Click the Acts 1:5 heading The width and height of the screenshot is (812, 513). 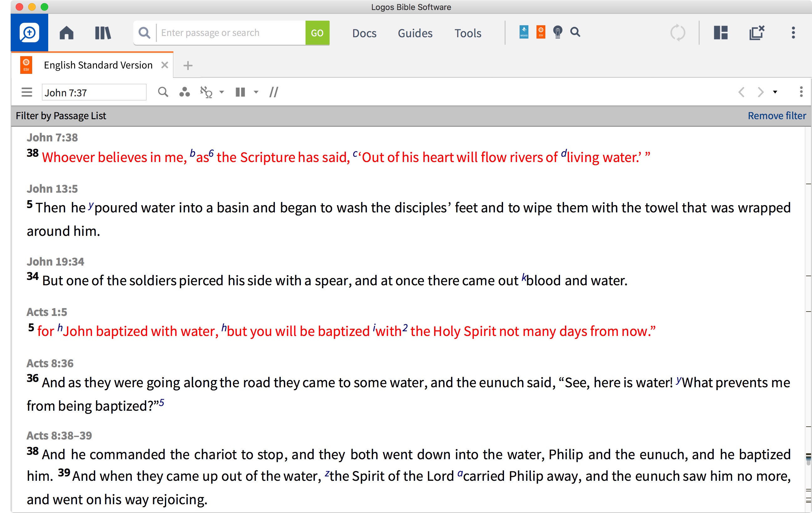tap(47, 312)
